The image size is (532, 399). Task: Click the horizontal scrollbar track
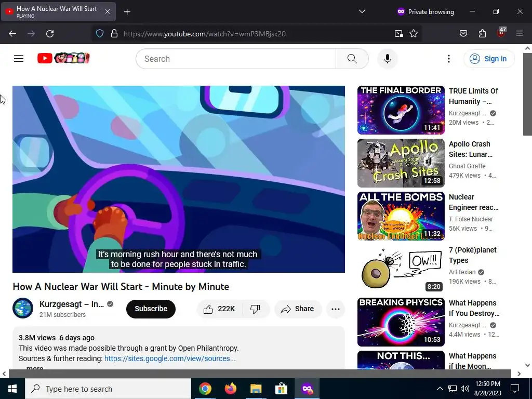pyautogui.click(x=260, y=374)
